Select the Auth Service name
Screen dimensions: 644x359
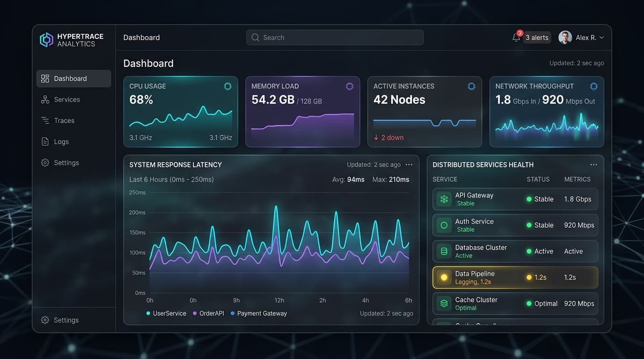click(x=474, y=222)
